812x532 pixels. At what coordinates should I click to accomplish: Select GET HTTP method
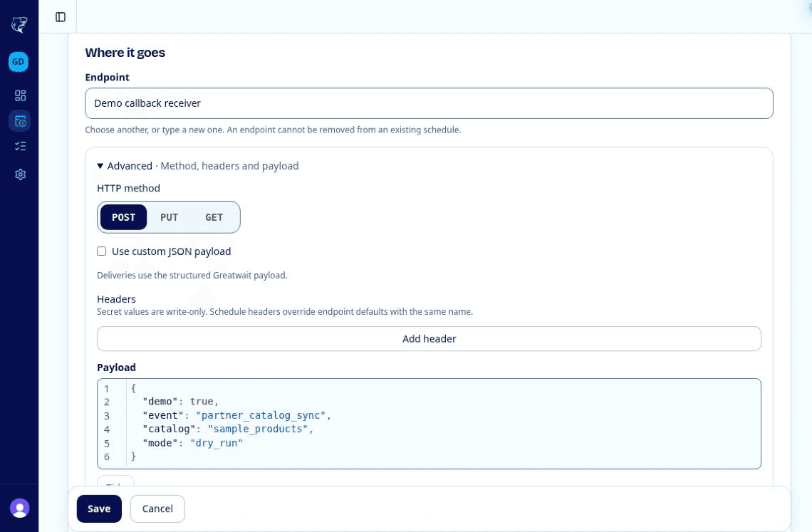(214, 217)
